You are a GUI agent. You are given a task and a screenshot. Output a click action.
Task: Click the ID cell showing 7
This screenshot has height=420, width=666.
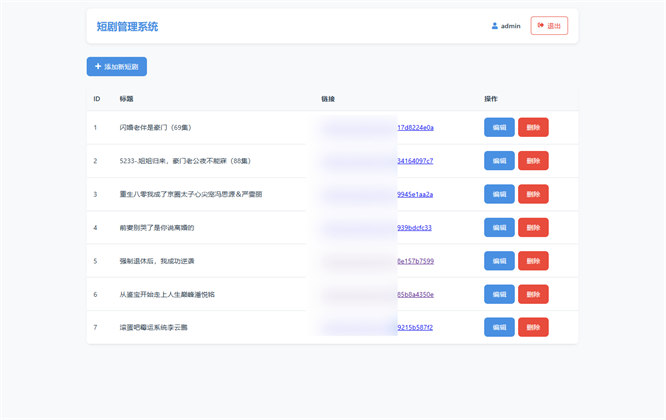click(x=95, y=327)
